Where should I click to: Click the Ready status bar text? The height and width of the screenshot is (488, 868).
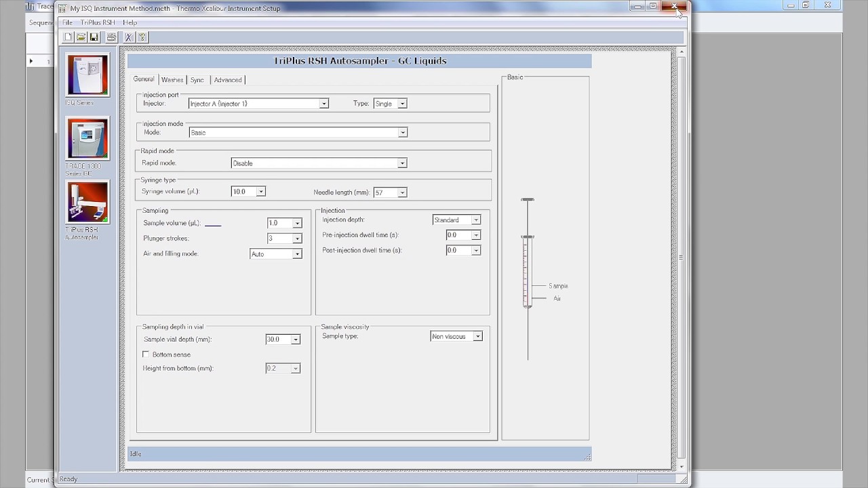pyautogui.click(x=68, y=479)
